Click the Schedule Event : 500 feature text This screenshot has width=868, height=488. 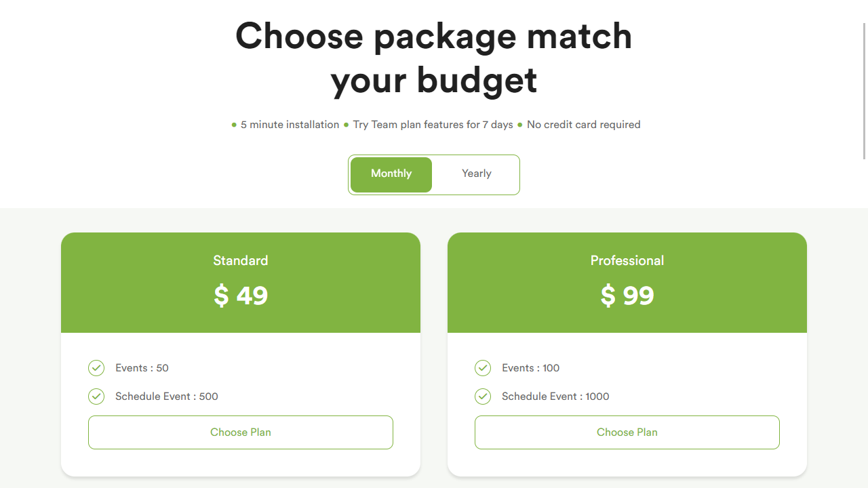tap(167, 396)
